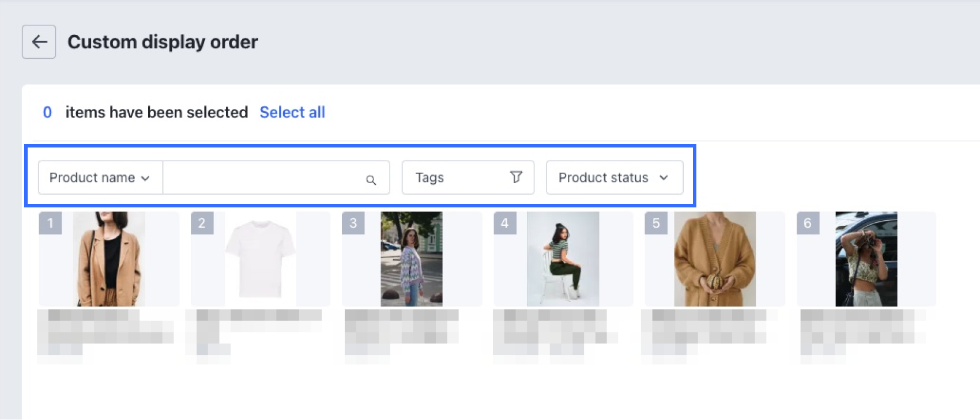Select product 6 floral top thumbnail

pyautogui.click(x=866, y=259)
